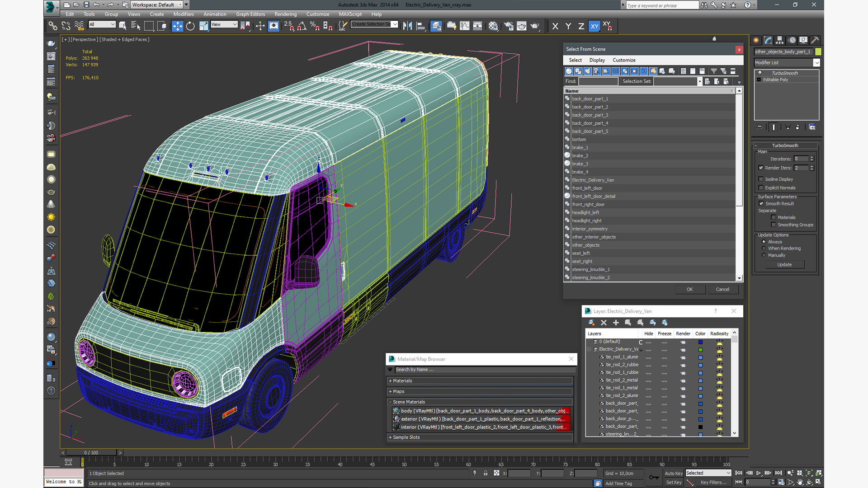
Task: Open Display menu in Select From Scene
Action: (x=597, y=60)
